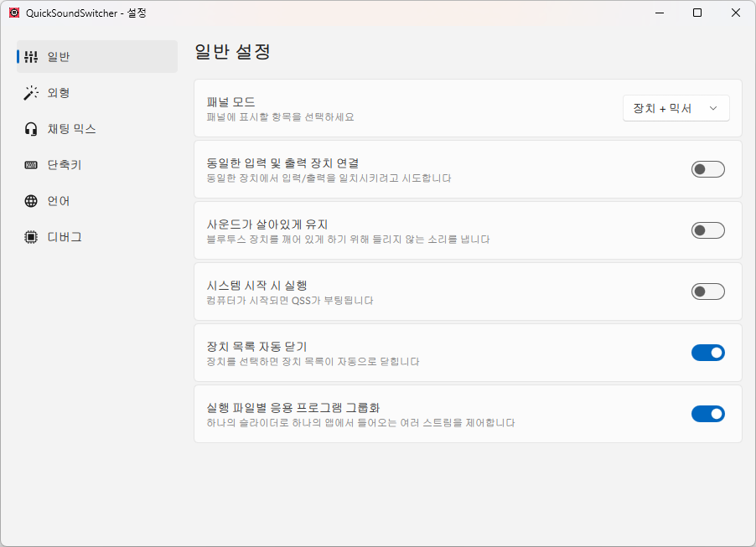Select the 언어 page

97,201
